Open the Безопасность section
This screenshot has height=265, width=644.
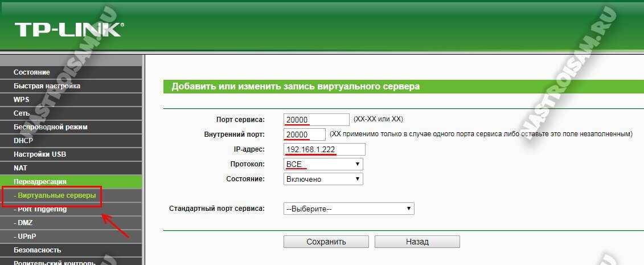[x=37, y=250]
